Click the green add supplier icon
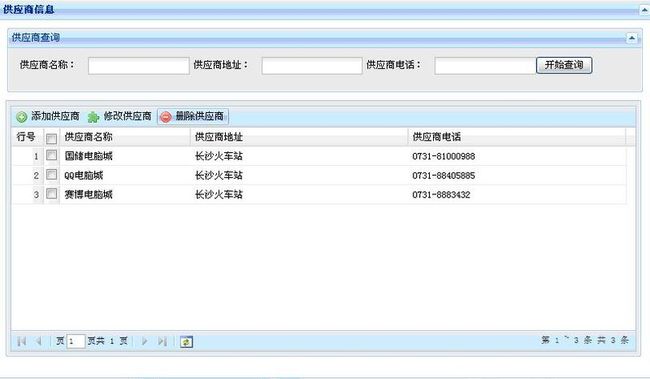Viewport: 650px width, 379px height. (22, 117)
